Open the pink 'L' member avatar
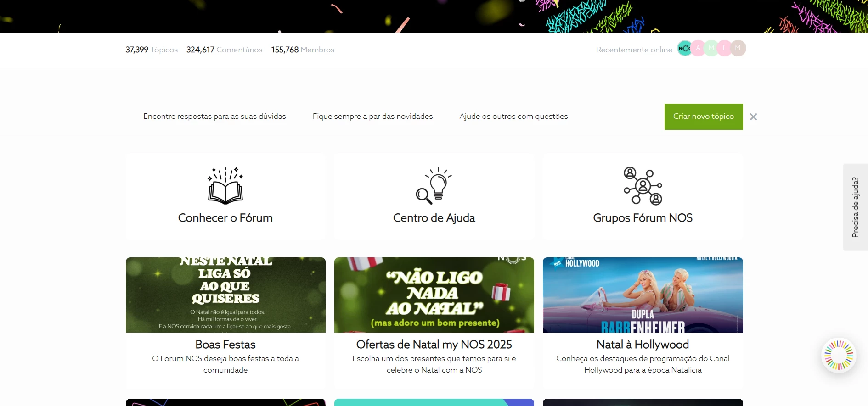The height and width of the screenshot is (406, 868). [x=725, y=48]
